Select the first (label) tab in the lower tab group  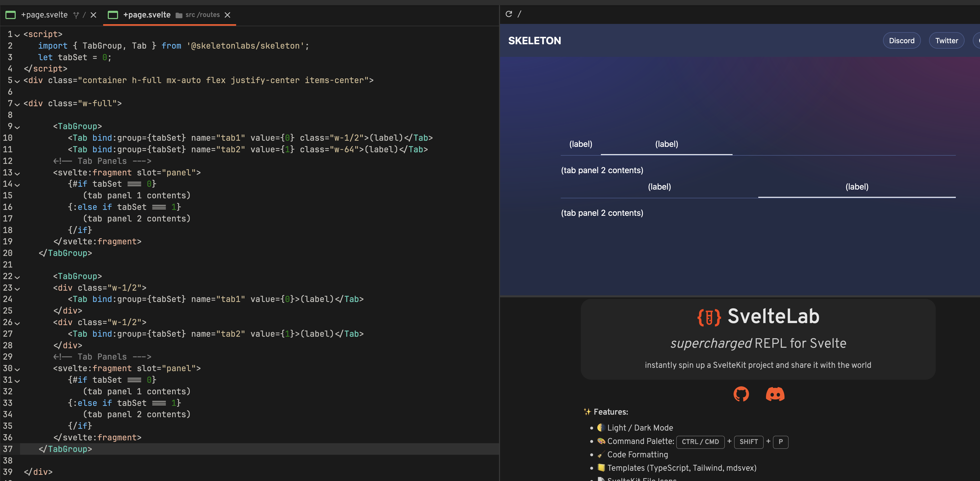(659, 186)
